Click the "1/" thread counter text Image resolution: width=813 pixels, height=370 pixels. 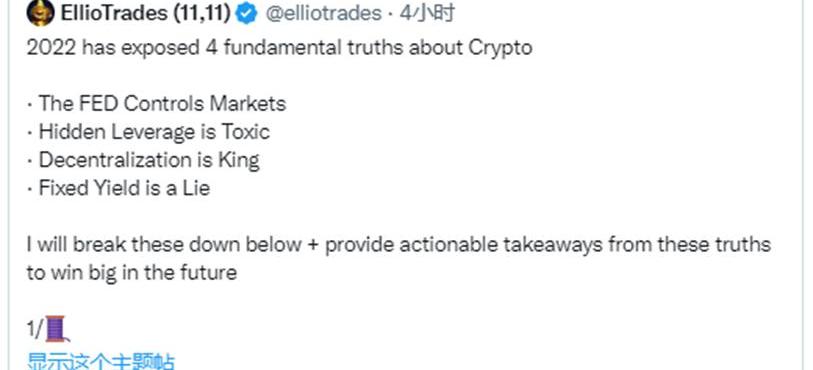(36, 330)
